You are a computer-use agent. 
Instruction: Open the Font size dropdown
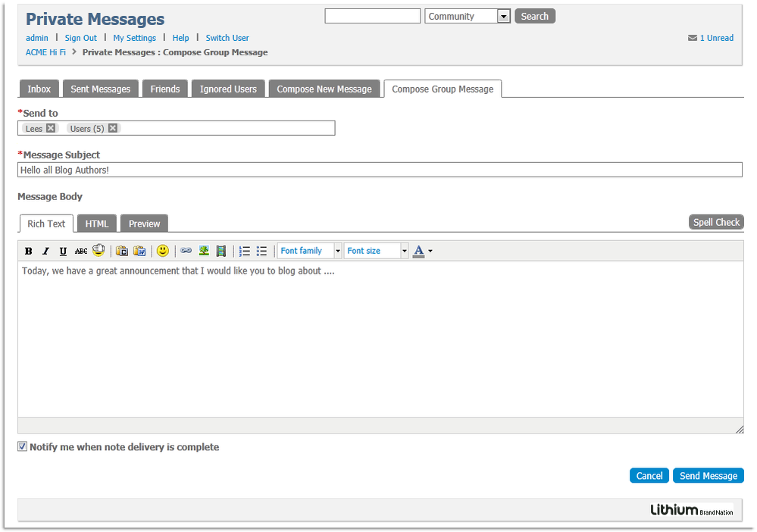[x=376, y=251]
